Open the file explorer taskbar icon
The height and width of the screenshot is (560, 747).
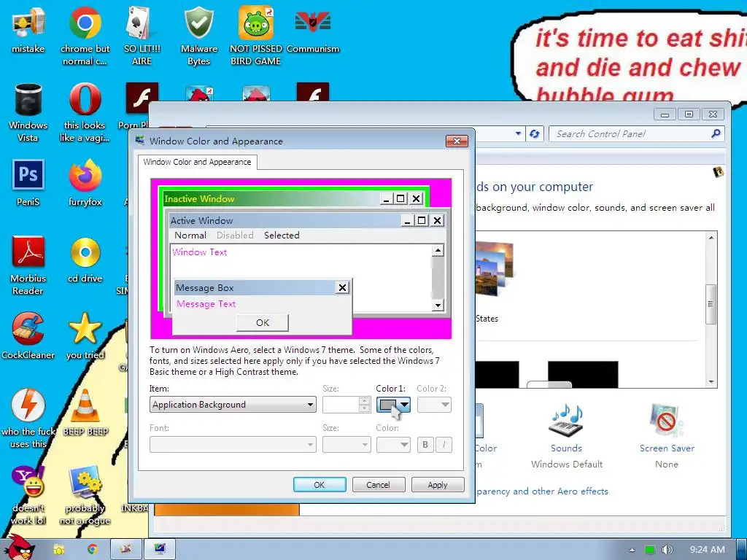pos(59,549)
